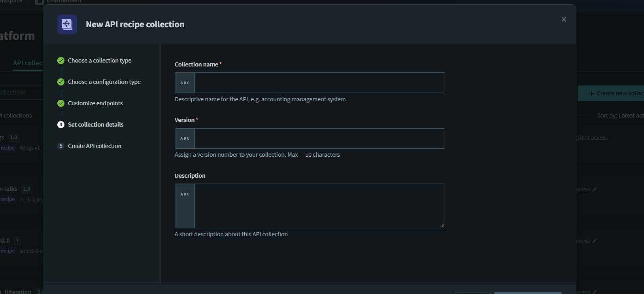Image resolution: width=644 pixels, height=294 pixels.
Task: Click inside the Description text area
Action: (x=319, y=206)
